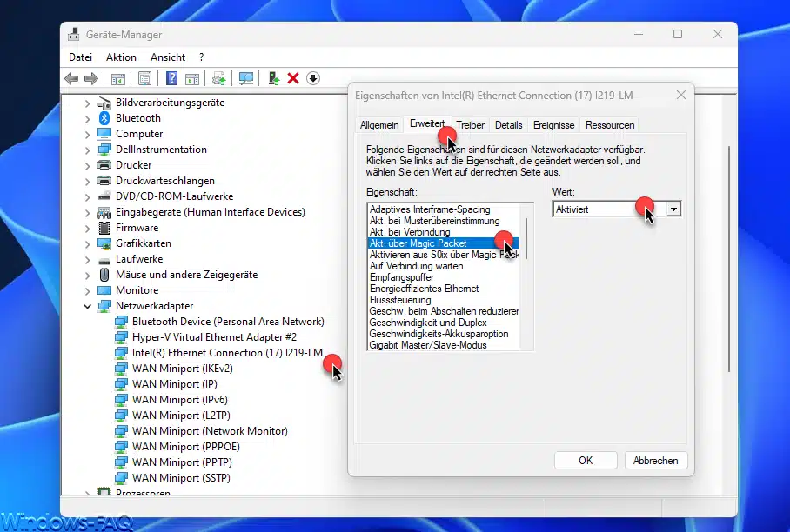Switch to the Ressourcen tab
790x532 pixels.
610,125
